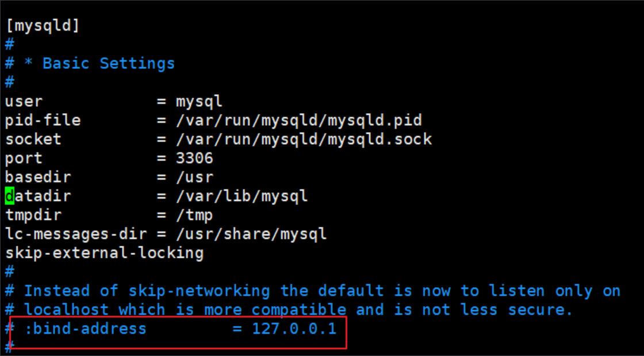644x356 pixels.
Task: Click the :bind-address commented setting
Action: (x=85, y=329)
